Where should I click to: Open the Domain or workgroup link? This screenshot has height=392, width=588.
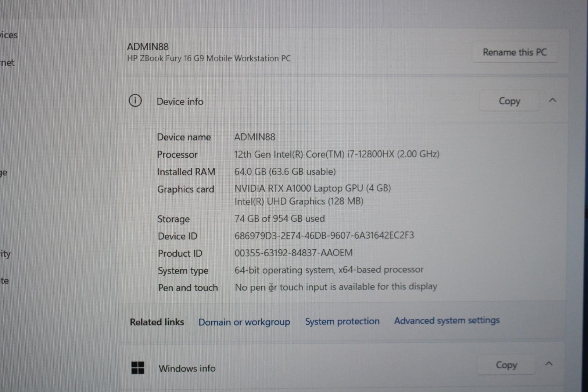(244, 322)
